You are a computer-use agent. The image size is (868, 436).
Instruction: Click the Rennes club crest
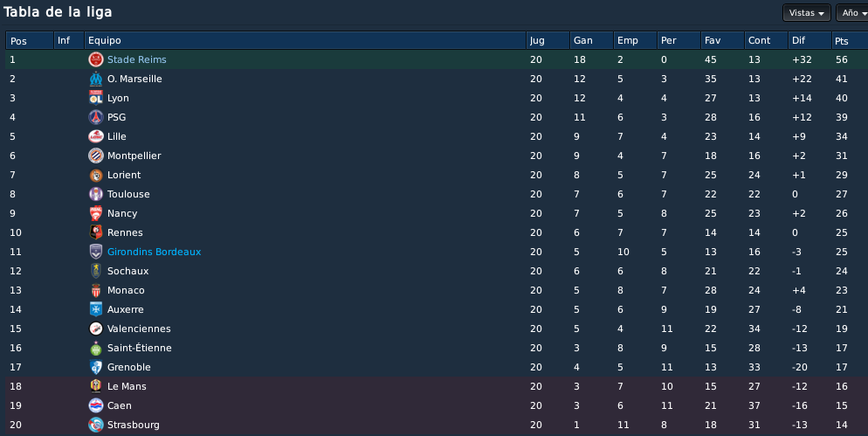[x=96, y=232]
